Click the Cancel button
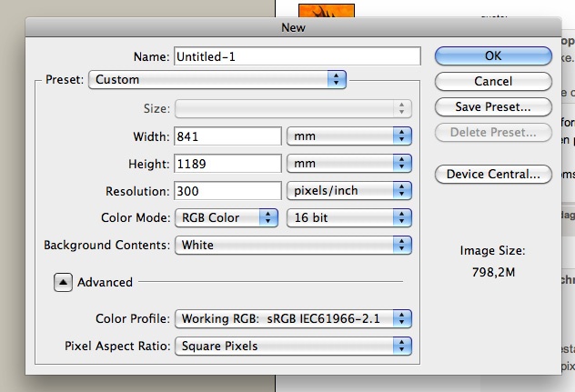The height and width of the screenshot is (392, 575). pos(493,82)
